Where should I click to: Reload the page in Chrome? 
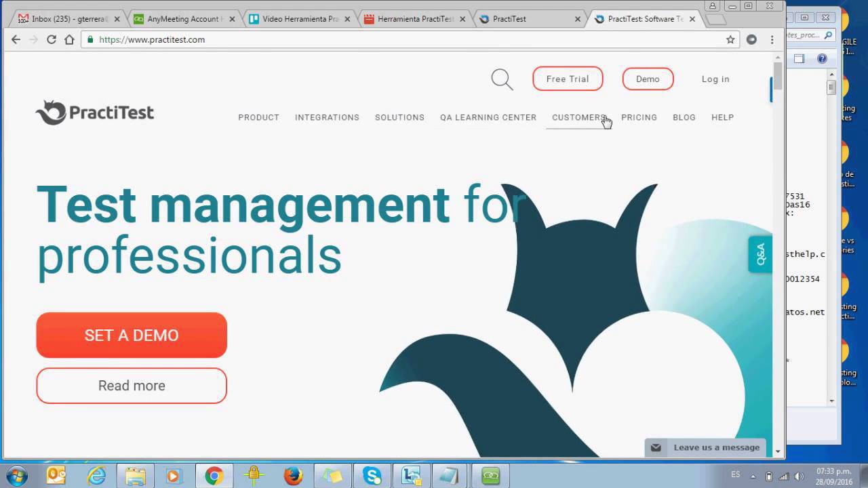click(x=51, y=39)
